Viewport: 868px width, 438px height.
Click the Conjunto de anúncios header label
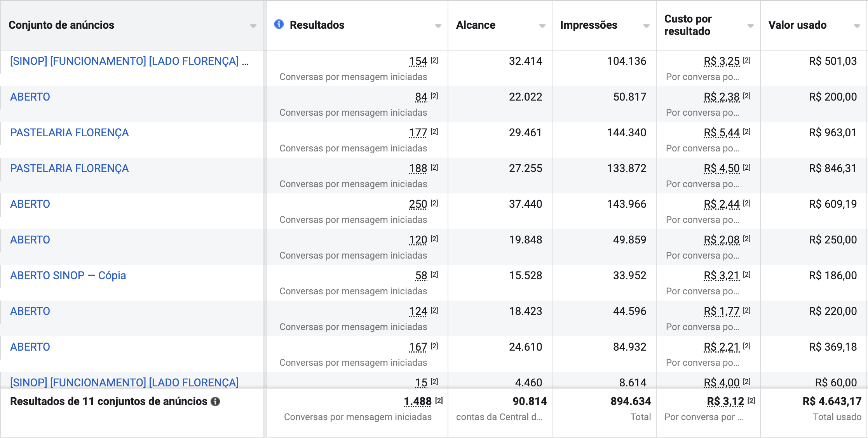tap(61, 25)
